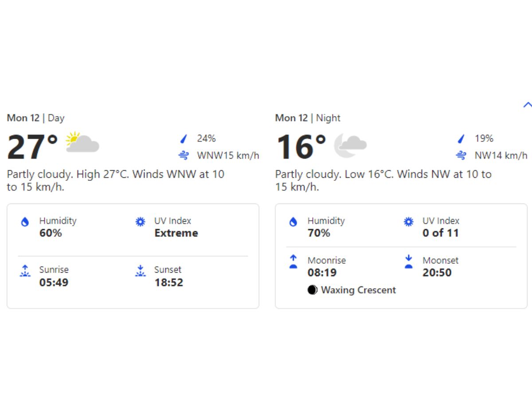The height and width of the screenshot is (399, 532).
Task: Select the humidity droplet icon in day panel
Action: click(x=25, y=221)
